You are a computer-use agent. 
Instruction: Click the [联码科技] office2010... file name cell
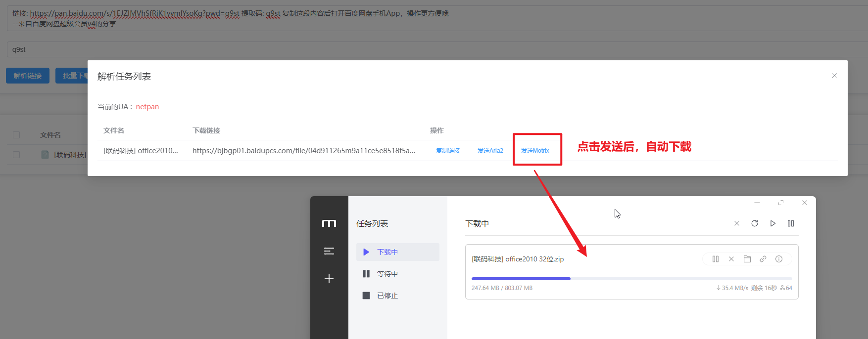(141, 151)
